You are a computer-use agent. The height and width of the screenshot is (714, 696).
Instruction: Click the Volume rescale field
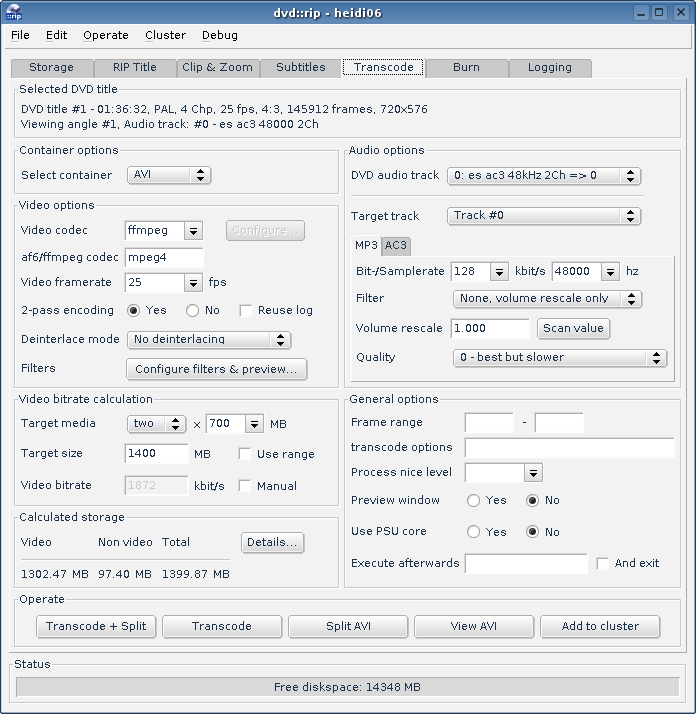pyautogui.click(x=490, y=329)
